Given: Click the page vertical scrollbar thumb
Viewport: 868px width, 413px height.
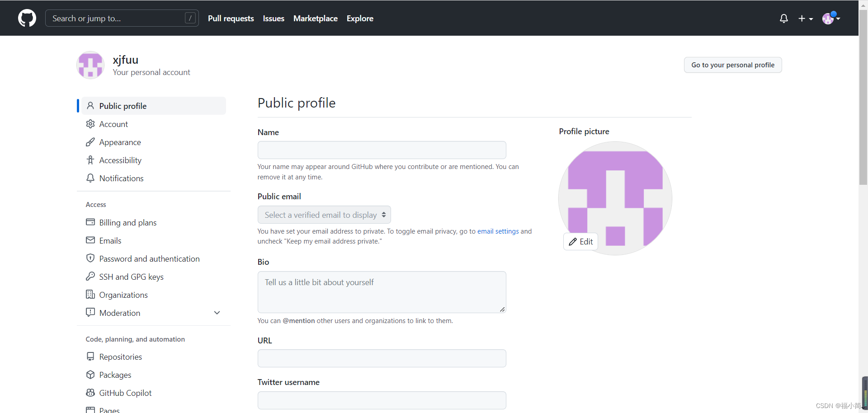Looking at the screenshot, I should click(x=863, y=97).
